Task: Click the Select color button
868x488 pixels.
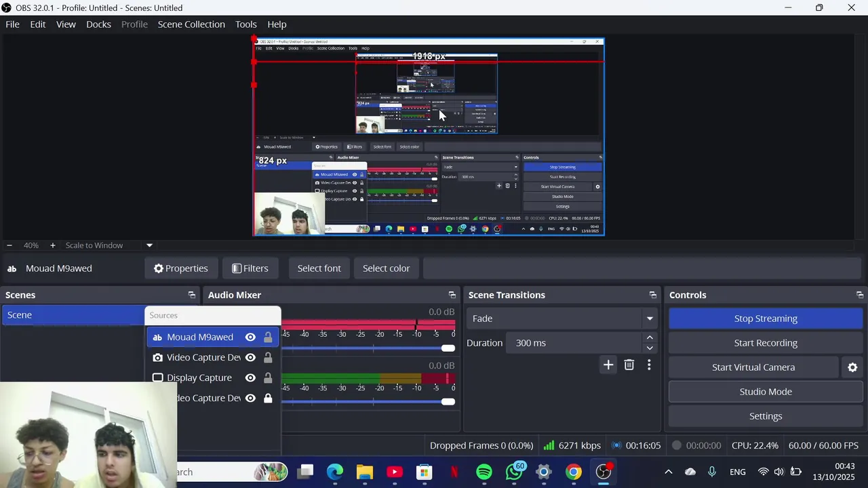Action: pos(386,268)
